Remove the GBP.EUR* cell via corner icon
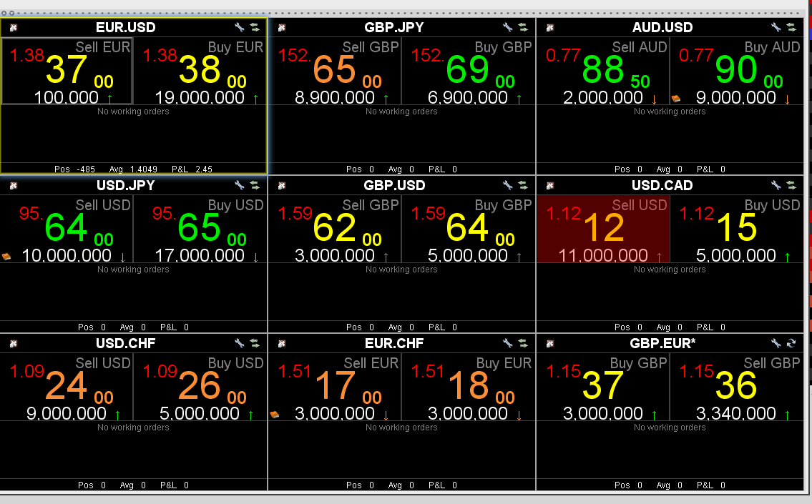812x504 pixels. (x=550, y=343)
